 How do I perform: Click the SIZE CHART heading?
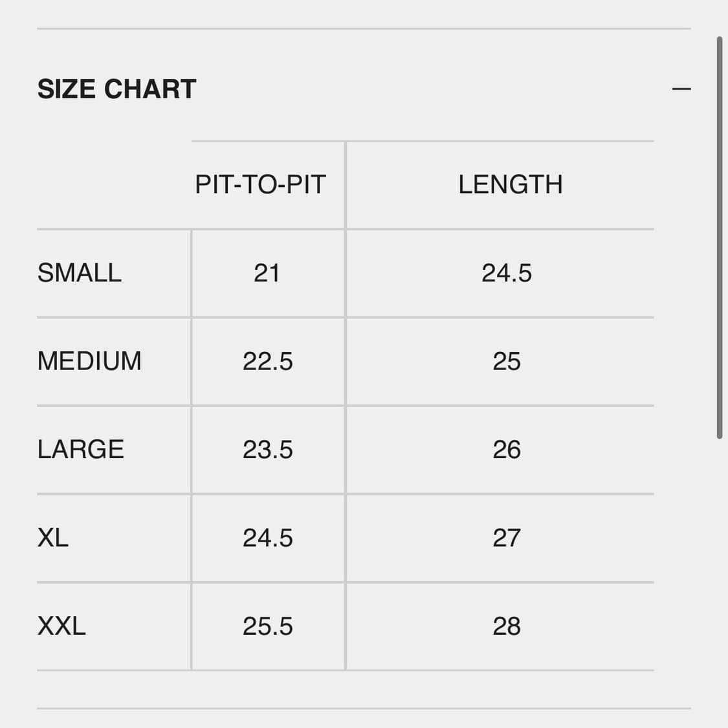pyautogui.click(x=117, y=89)
